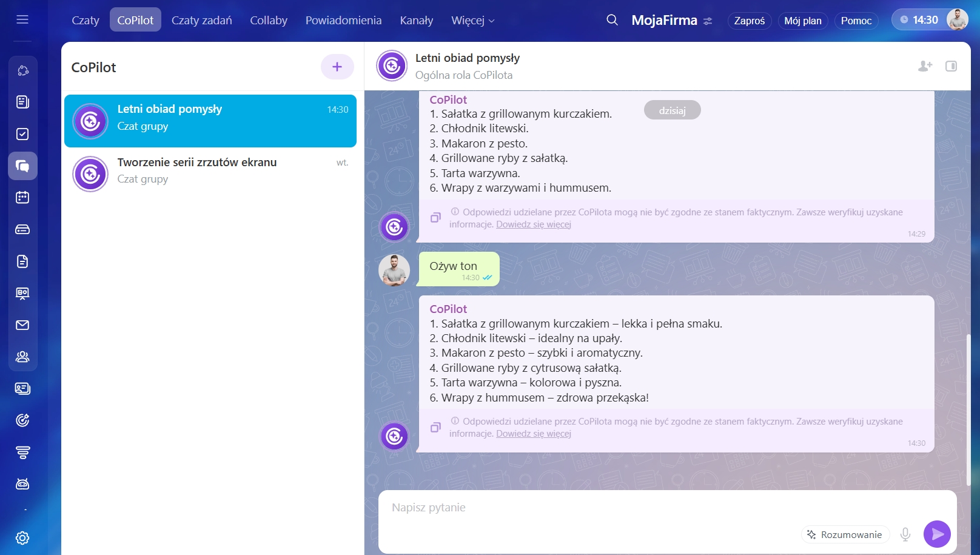Click the microphone voice input icon
Image resolution: width=980 pixels, height=555 pixels.
(905, 534)
